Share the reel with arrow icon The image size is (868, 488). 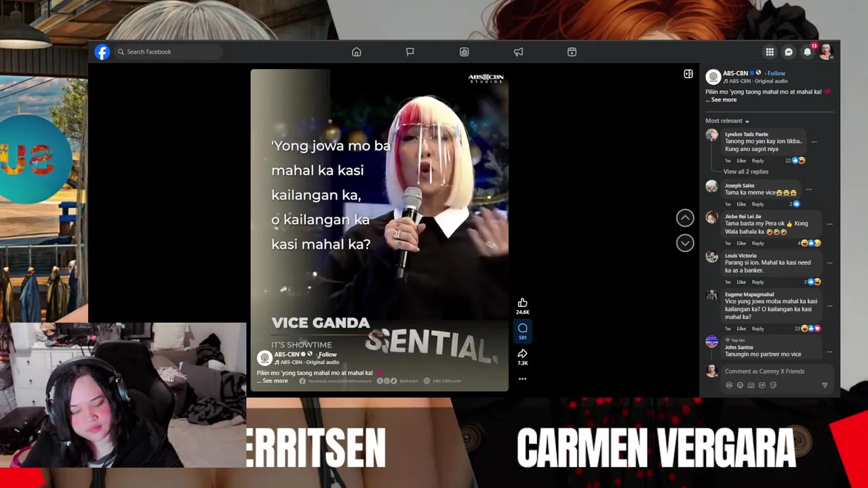pos(523,354)
